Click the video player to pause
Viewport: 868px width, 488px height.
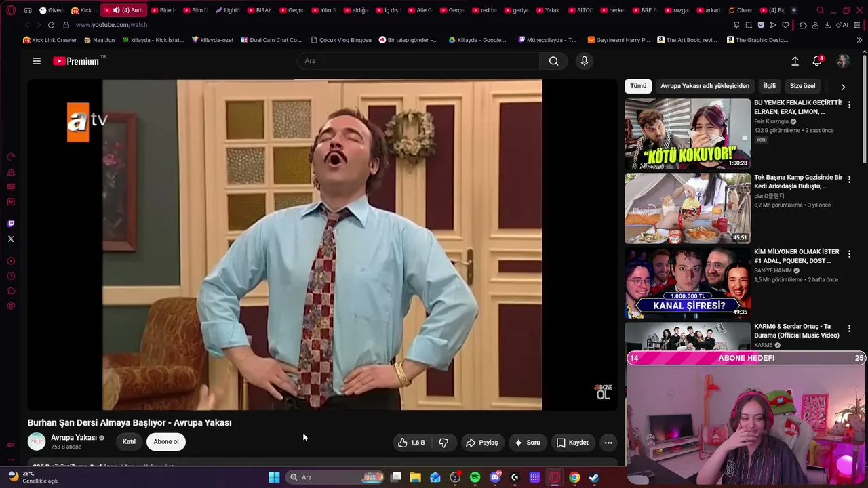tap(322, 245)
